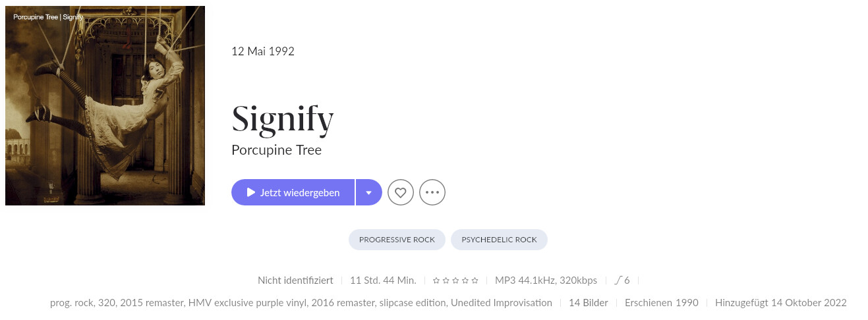Click the Signify album cover thumbnail
The height and width of the screenshot is (320, 868).
(x=105, y=105)
